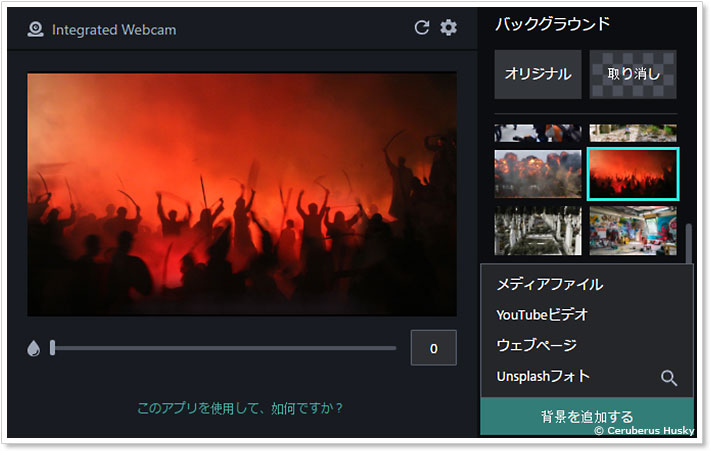Screen dimensions: 710x451
Task: Refresh the webcam feed
Action: [x=422, y=28]
